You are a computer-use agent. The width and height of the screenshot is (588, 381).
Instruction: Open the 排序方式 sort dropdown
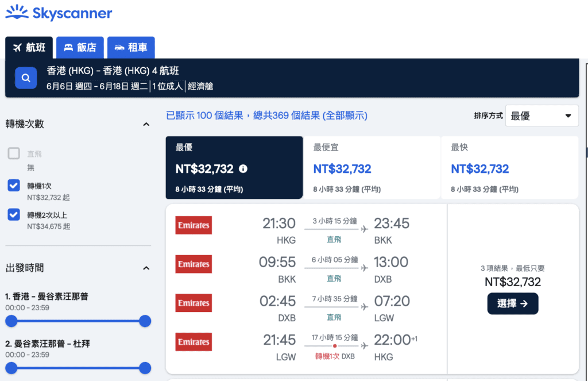pos(541,116)
